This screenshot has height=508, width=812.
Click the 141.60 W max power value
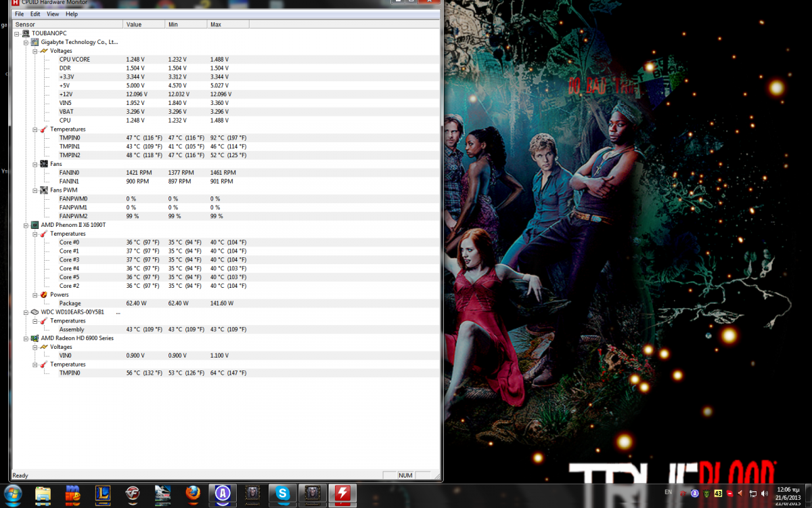(x=222, y=303)
